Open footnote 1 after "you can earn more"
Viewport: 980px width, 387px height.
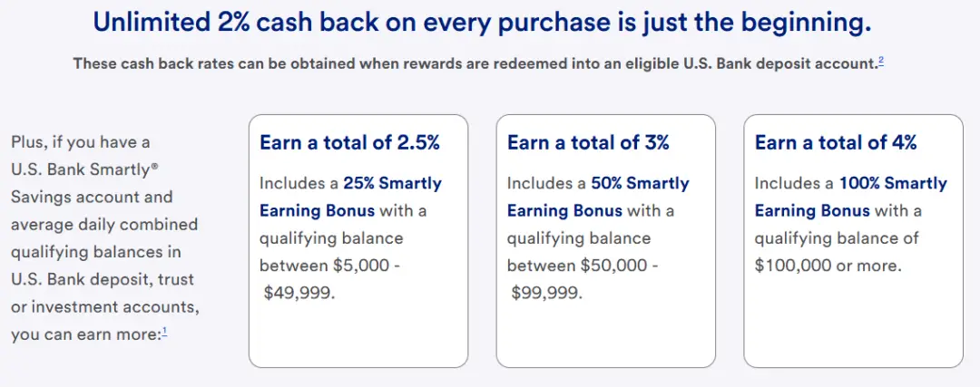coord(164,333)
